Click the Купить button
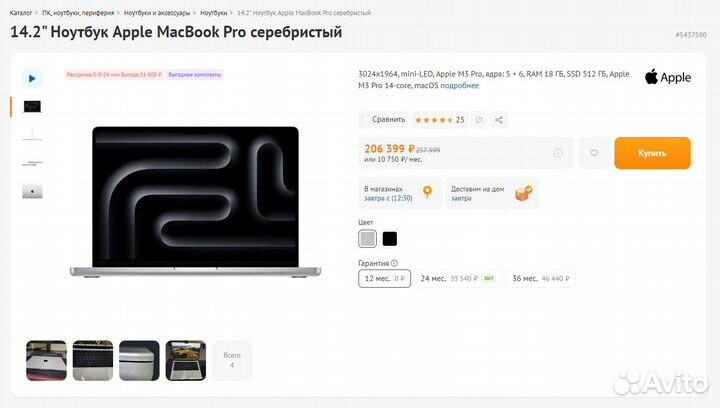 click(x=652, y=153)
